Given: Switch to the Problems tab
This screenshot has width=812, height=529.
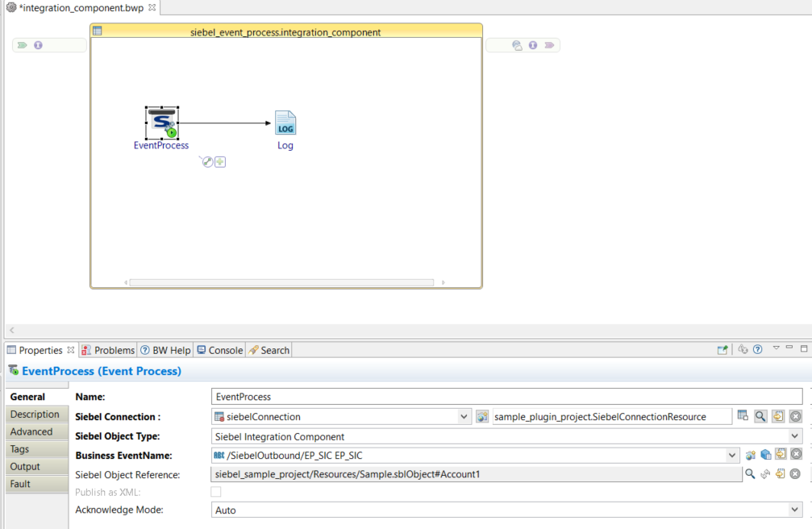Looking at the screenshot, I should pyautogui.click(x=108, y=350).
